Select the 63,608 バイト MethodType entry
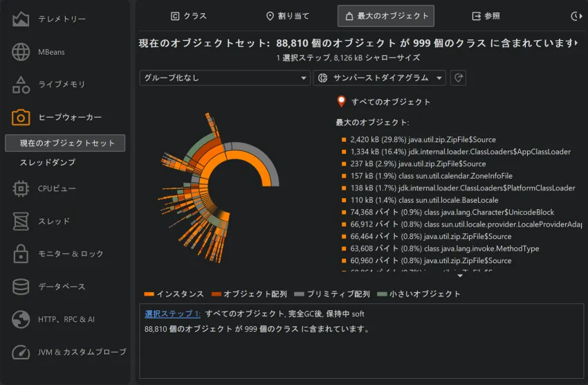The height and width of the screenshot is (385, 588). [x=440, y=249]
